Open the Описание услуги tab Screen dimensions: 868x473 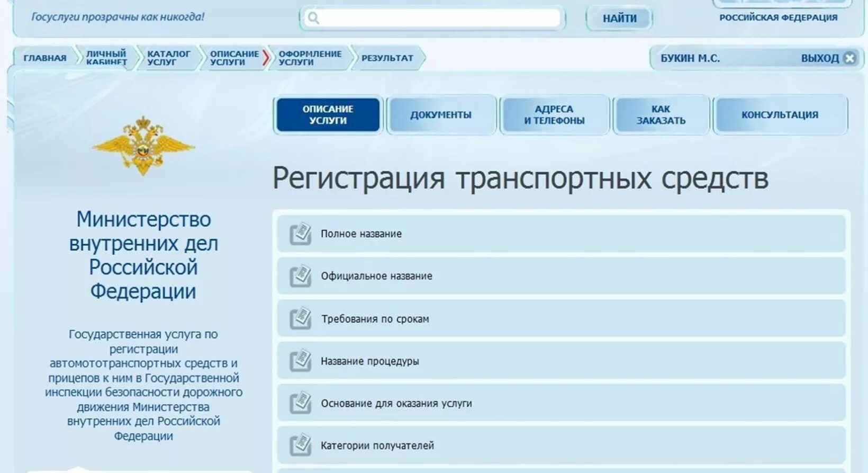tap(328, 114)
